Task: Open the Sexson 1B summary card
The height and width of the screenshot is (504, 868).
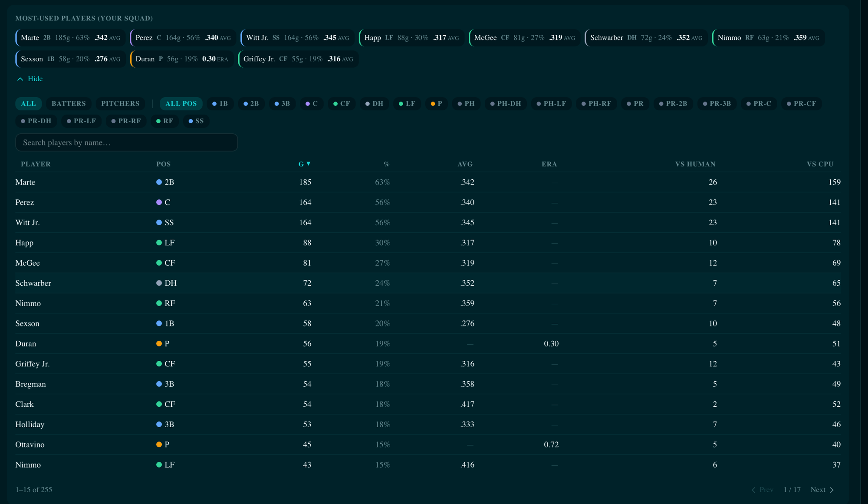Action: click(x=71, y=59)
